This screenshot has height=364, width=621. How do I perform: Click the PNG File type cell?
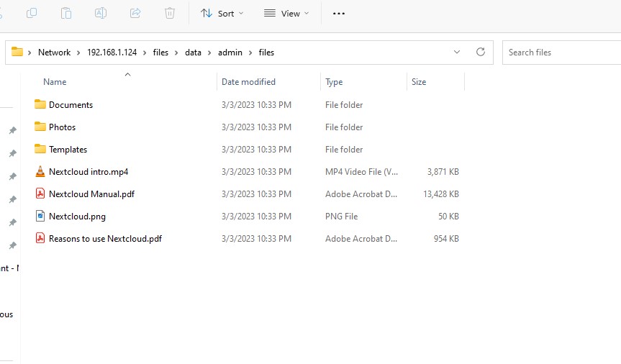(x=341, y=217)
